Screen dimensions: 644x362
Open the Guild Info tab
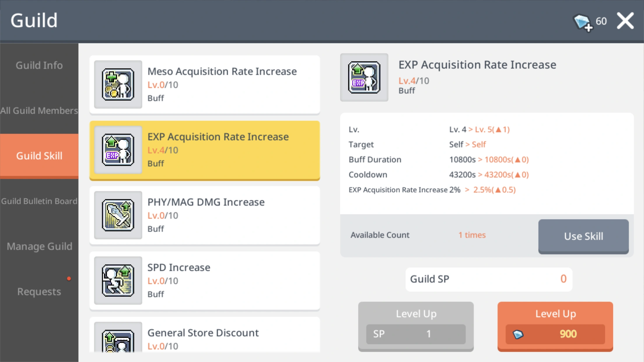point(39,65)
